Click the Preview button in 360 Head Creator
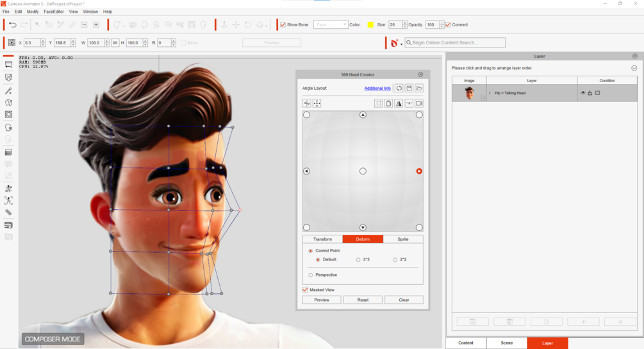 pos(322,300)
